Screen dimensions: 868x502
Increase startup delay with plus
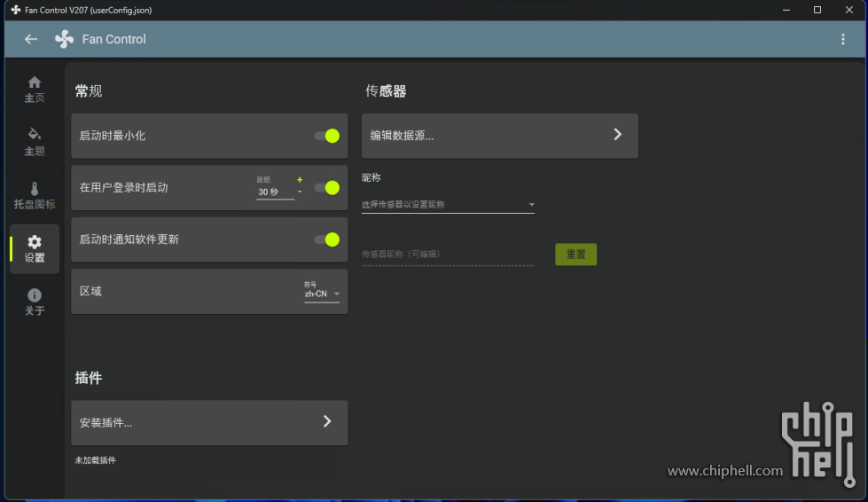click(x=300, y=180)
